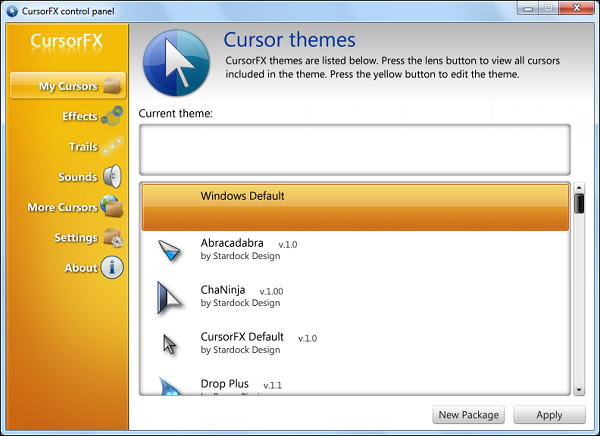
Task: Click the theme list scroll up arrow
Action: click(579, 188)
